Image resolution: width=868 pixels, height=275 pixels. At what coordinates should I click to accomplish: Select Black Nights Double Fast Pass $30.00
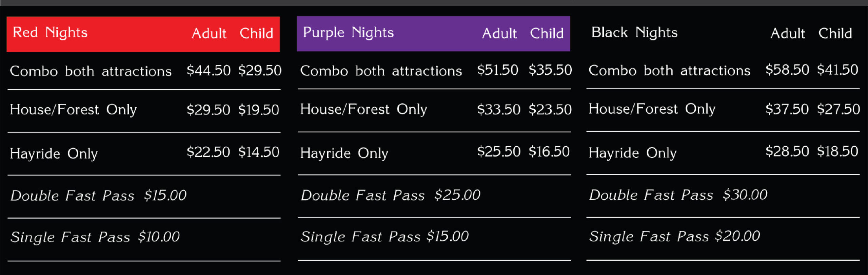click(678, 195)
